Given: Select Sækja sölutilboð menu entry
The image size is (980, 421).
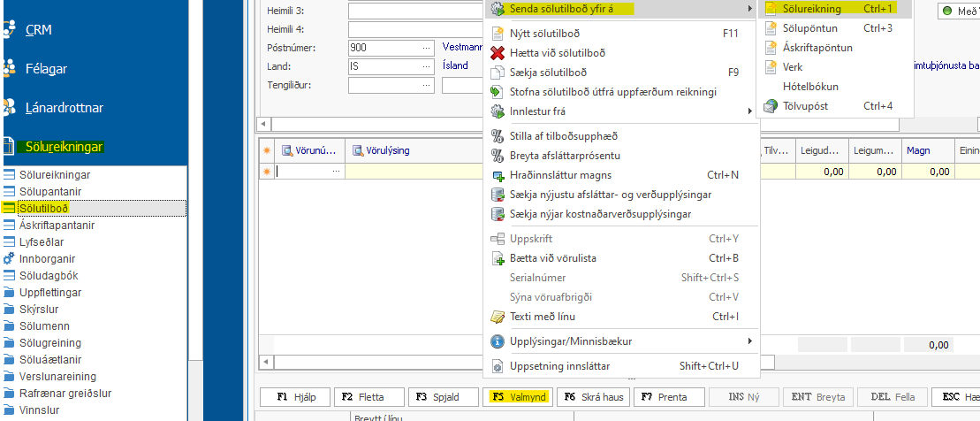Looking at the screenshot, I should (548, 73).
